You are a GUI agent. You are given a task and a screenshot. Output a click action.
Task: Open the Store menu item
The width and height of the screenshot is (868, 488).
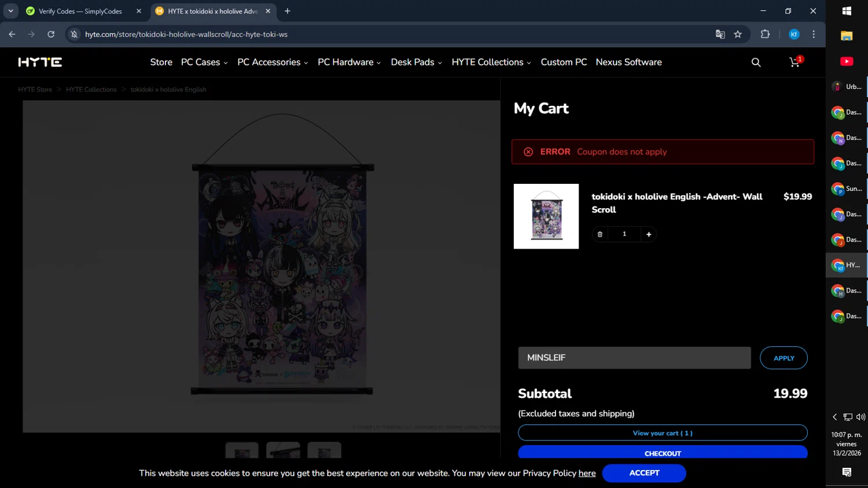coord(161,62)
